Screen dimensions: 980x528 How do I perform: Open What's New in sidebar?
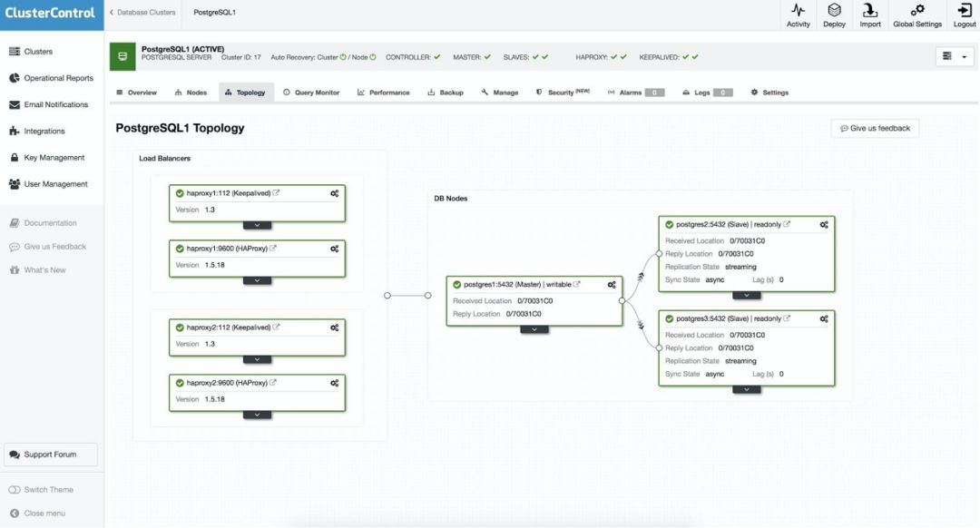pos(37,270)
